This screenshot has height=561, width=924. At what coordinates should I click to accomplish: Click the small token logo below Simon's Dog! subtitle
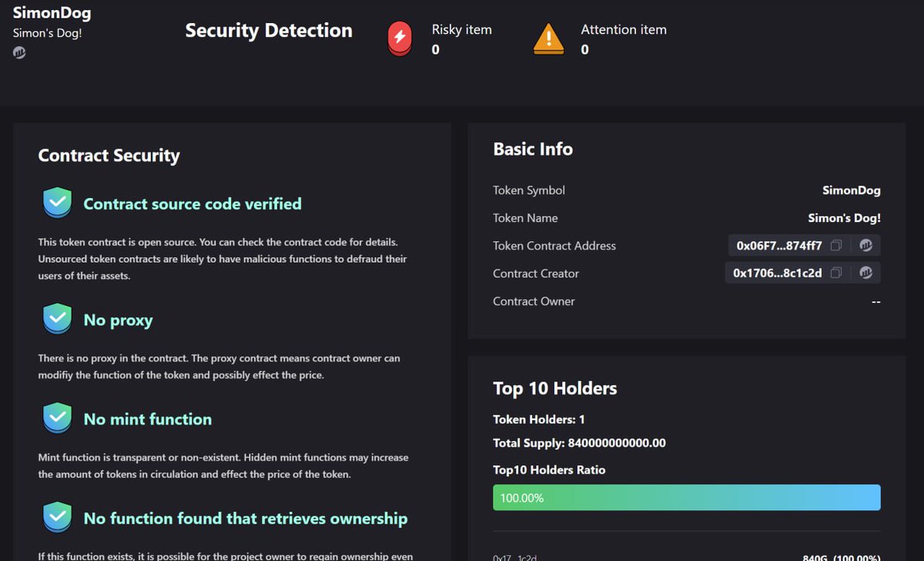pyautogui.click(x=19, y=53)
